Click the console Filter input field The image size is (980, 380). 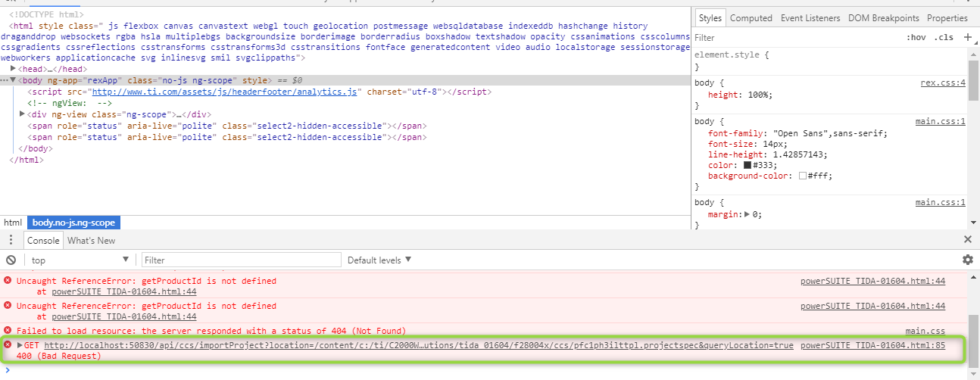(x=241, y=260)
